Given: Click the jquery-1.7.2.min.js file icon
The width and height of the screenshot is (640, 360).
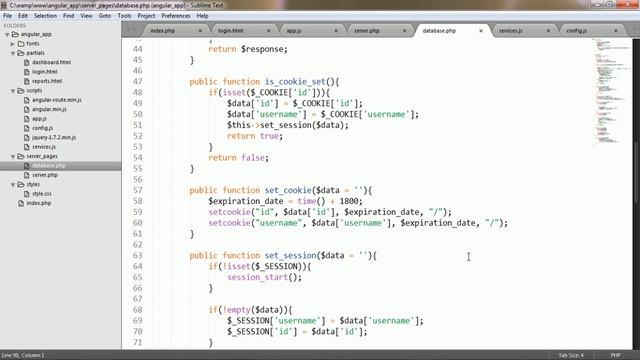Looking at the screenshot, I should click(27, 138).
